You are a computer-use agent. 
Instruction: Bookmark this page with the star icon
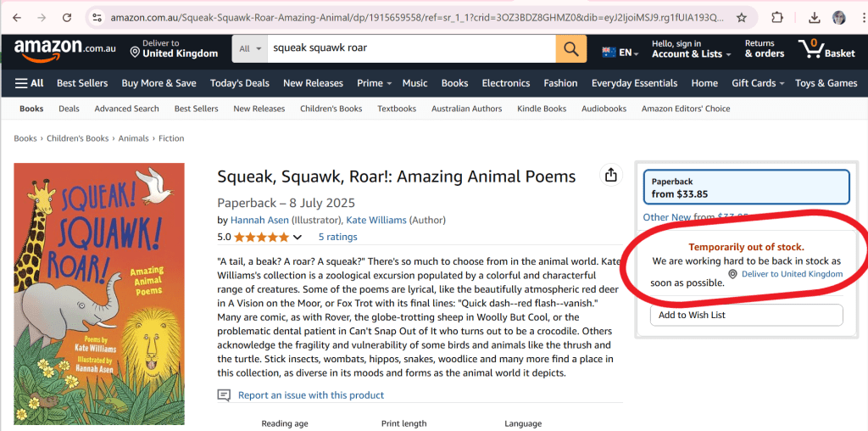(742, 17)
